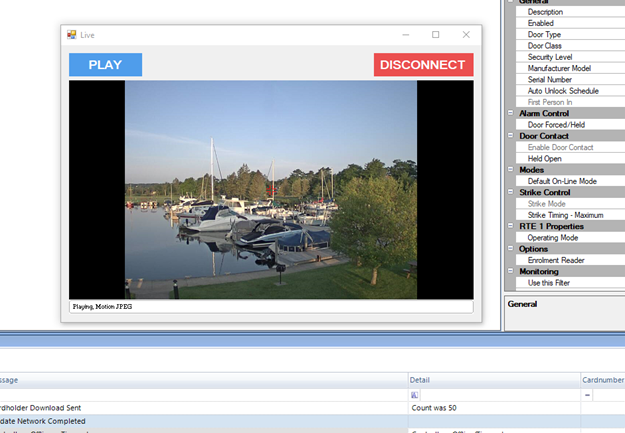625x433 pixels.
Task: Select the Door Class property
Action: (570, 46)
